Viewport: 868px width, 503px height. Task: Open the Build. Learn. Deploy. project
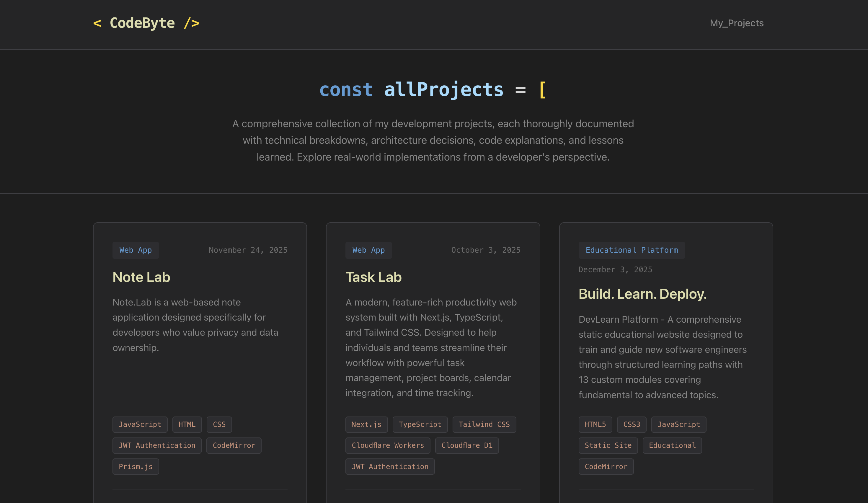point(642,294)
